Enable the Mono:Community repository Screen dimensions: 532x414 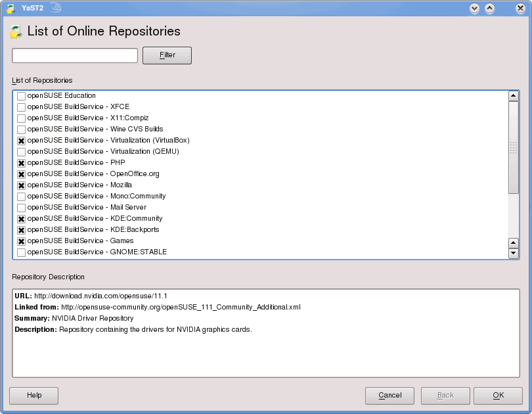tap(21, 196)
